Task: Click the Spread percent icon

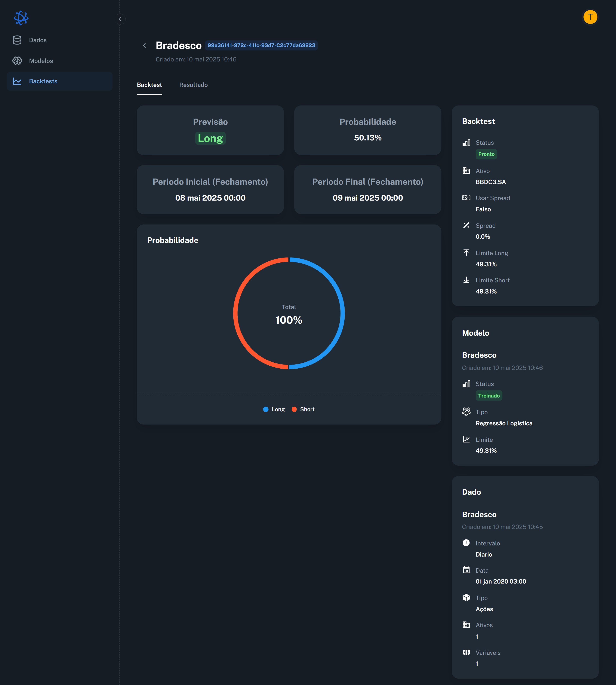Action: [x=466, y=225]
